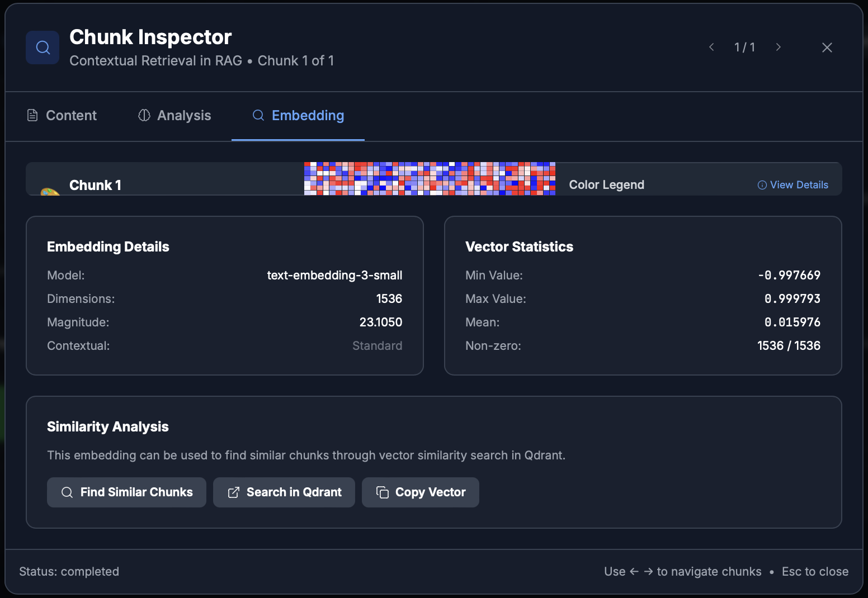Click Non-zero value 1536 / 1536
The width and height of the screenshot is (868, 598).
pos(789,345)
